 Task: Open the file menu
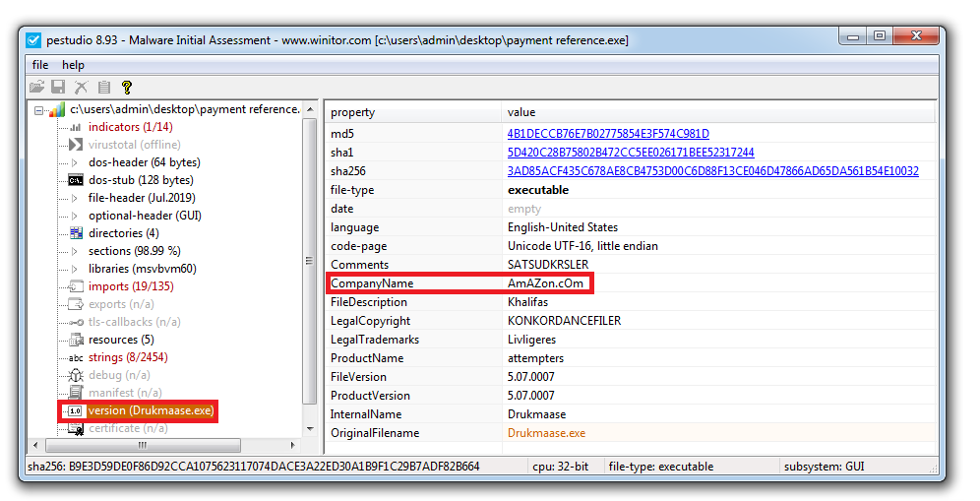coord(40,65)
